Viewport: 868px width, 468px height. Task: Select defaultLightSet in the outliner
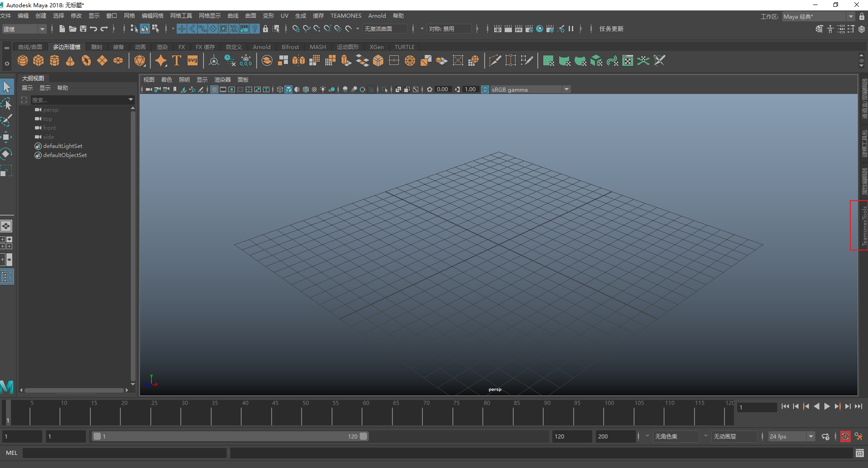pos(63,146)
